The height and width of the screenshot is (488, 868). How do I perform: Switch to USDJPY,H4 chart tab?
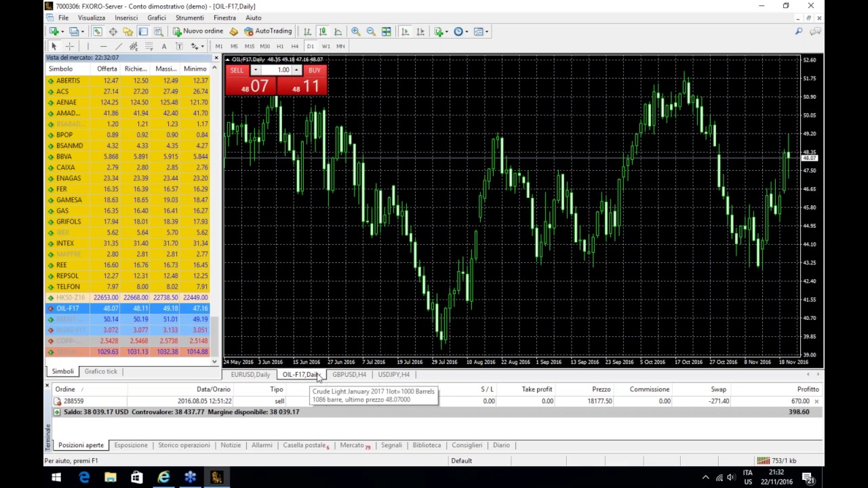tap(394, 375)
